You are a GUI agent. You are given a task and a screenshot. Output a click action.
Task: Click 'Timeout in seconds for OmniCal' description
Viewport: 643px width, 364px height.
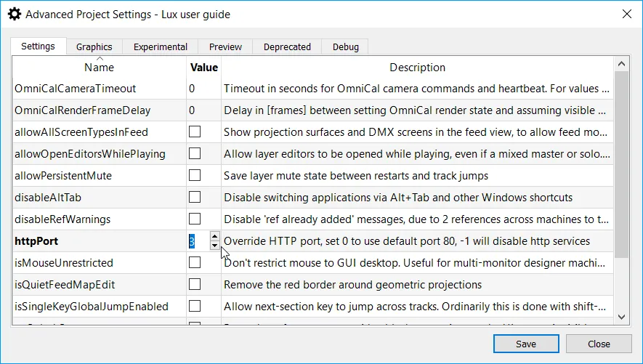click(416, 89)
